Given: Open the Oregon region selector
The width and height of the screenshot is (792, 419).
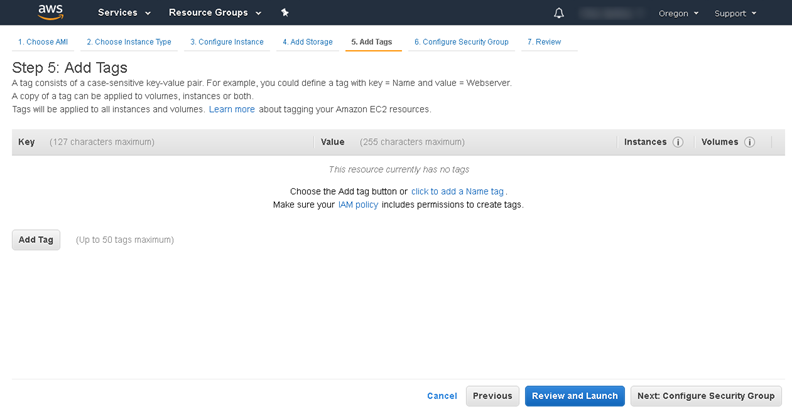Looking at the screenshot, I should pyautogui.click(x=679, y=13).
